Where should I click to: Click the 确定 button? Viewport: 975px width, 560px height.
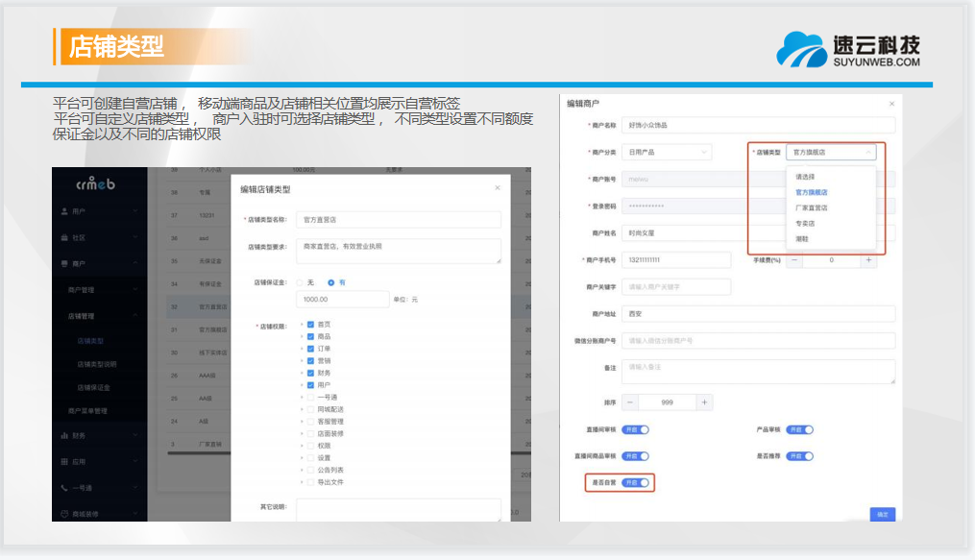pos(882,514)
